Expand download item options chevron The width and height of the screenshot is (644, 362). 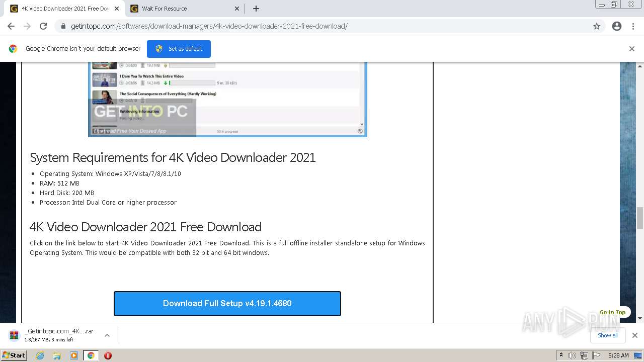[x=107, y=335]
